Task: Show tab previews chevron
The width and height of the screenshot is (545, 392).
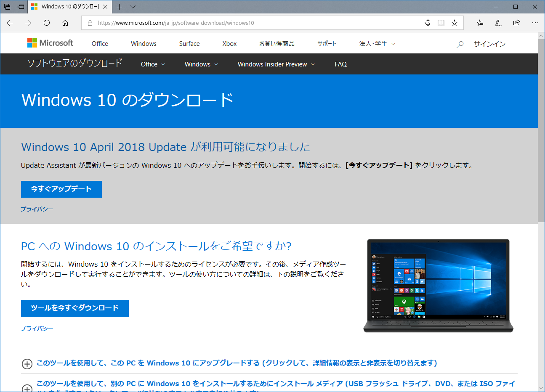Action: click(133, 7)
